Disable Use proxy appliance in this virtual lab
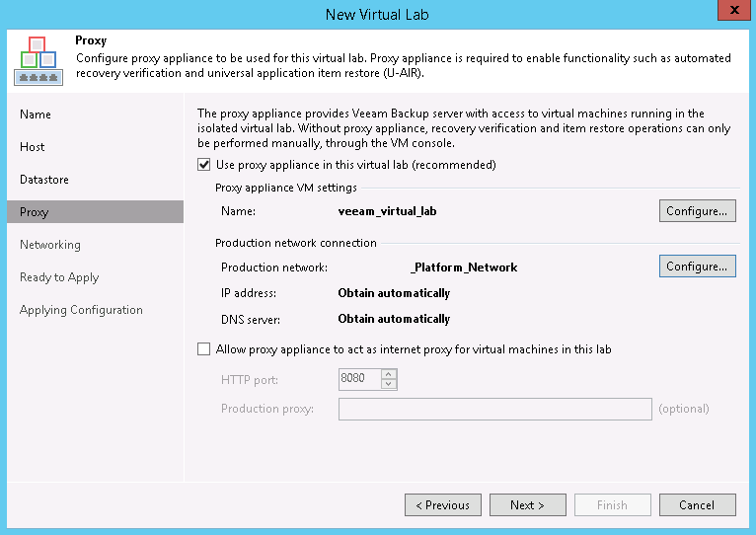 point(205,165)
